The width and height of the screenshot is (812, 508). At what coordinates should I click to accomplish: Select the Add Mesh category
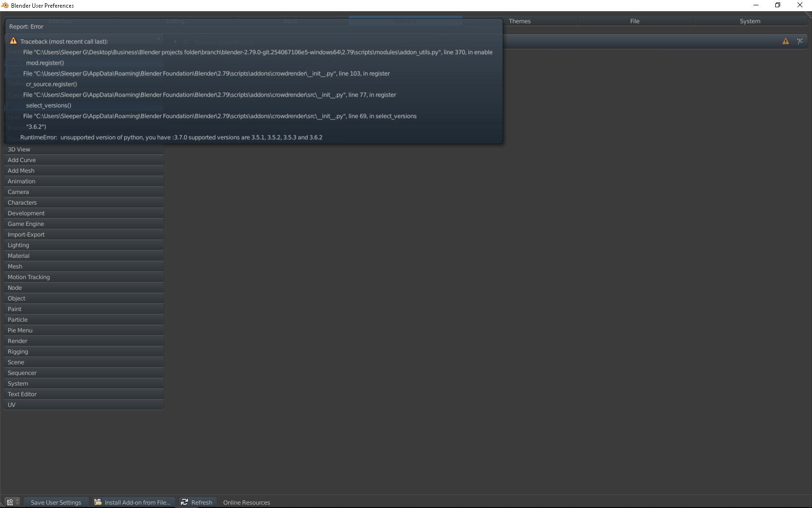84,171
